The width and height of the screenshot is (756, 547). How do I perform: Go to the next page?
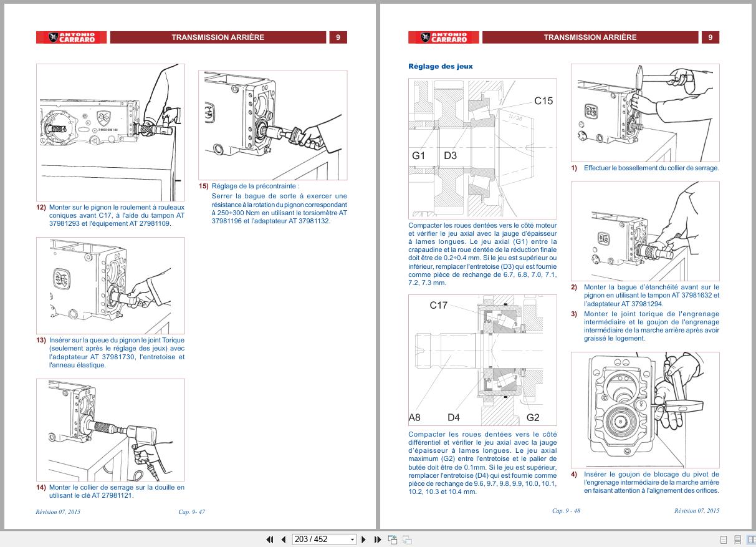[364, 540]
